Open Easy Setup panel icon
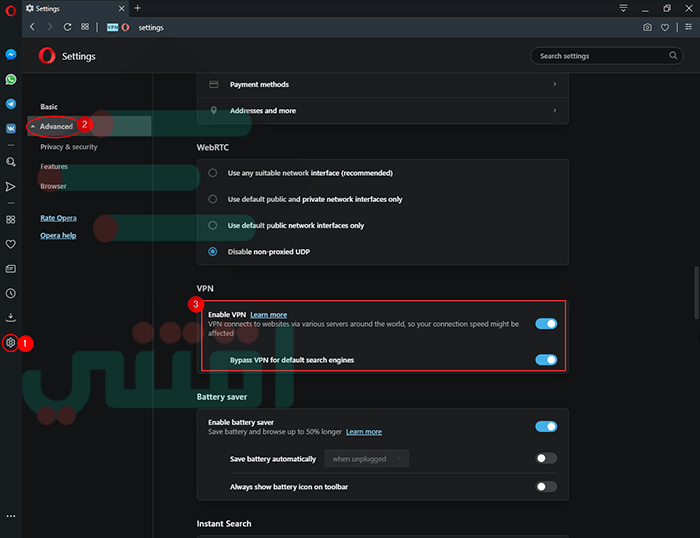The width and height of the screenshot is (700, 538). (x=688, y=27)
